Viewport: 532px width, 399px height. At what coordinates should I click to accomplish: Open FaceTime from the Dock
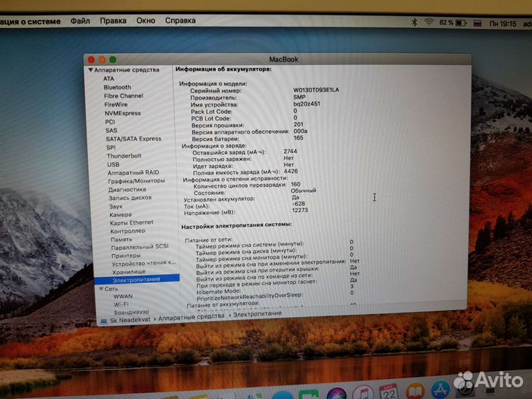coord(308,395)
